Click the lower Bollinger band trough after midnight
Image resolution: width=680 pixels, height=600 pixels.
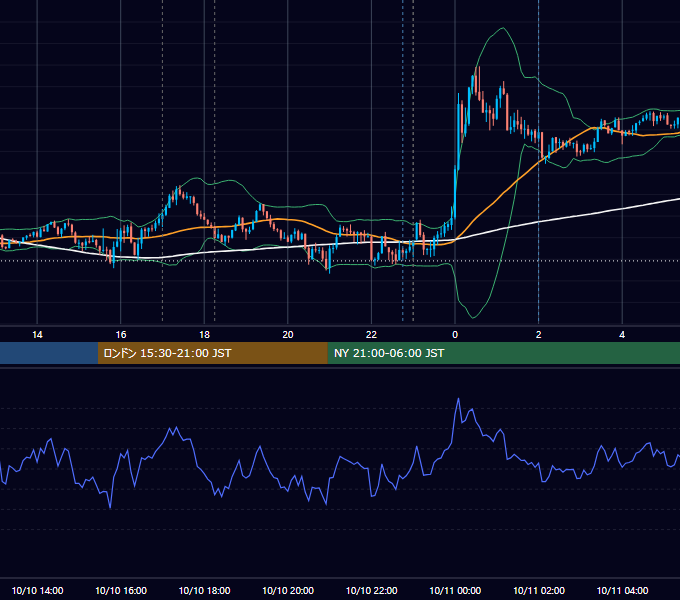473,317
